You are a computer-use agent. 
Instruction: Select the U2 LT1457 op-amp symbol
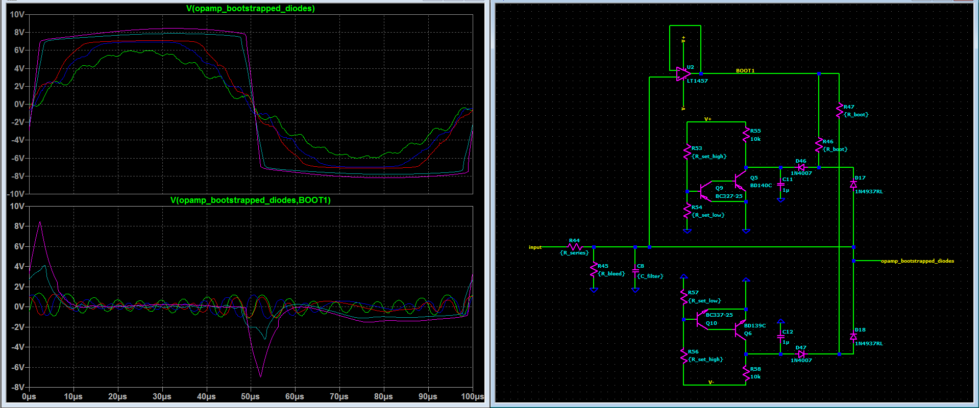coord(683,74)
